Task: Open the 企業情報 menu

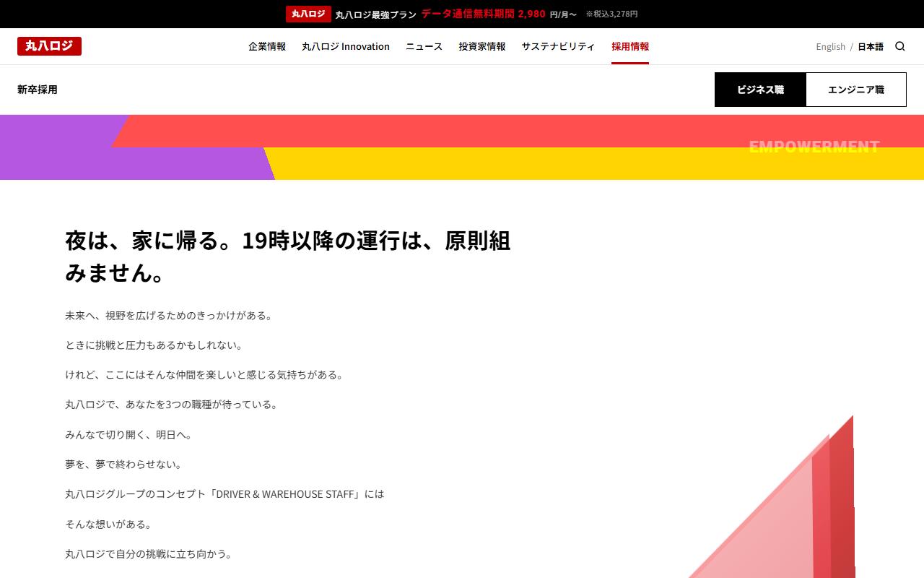Action: (267, 46)
